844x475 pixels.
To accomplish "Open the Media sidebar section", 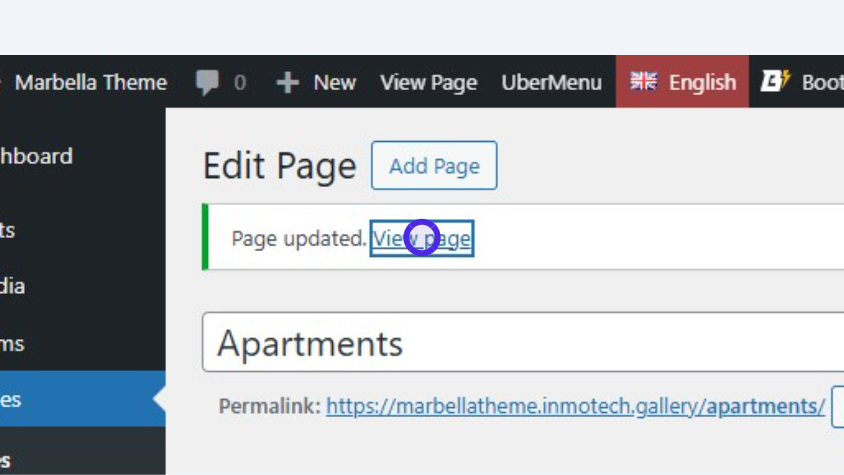I will [12, 287].
